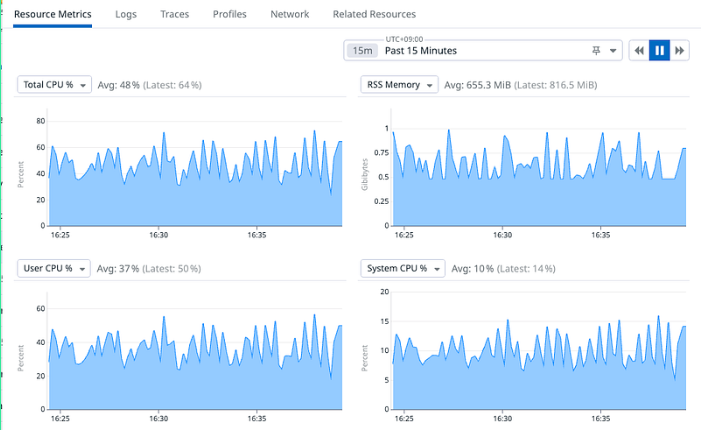The width and height of the screenshot is (701, 430).
Task: Open the Profiles tab
Action: [229, 14]
